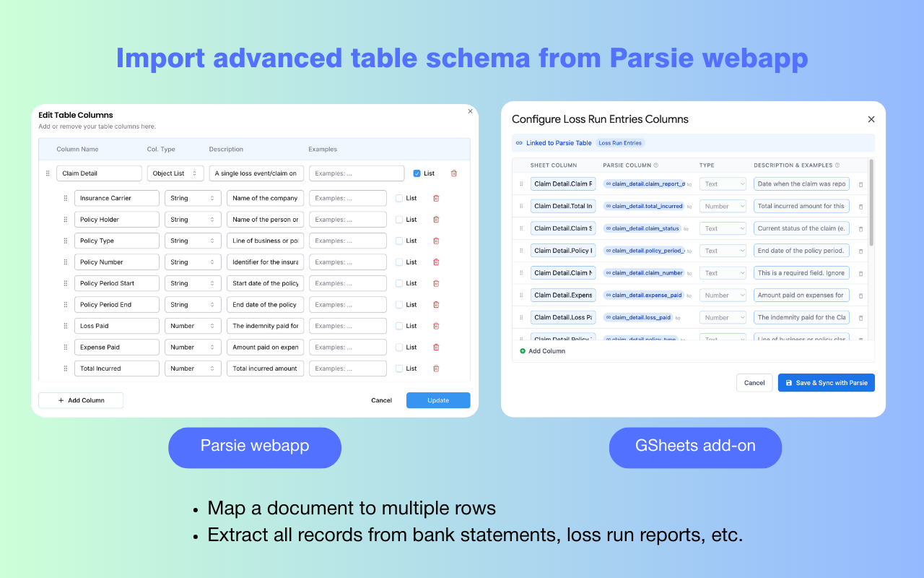Screen dimensions: 924x578
Task: Click the help icon next to Description & Examples
Action: point(837,165)
